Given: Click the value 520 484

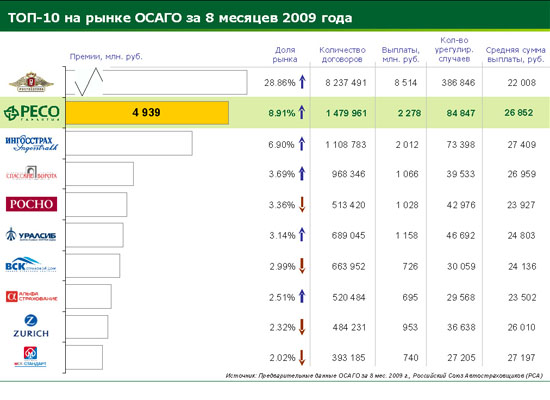Looking at the screenshot, I should (x=349, y=298).
